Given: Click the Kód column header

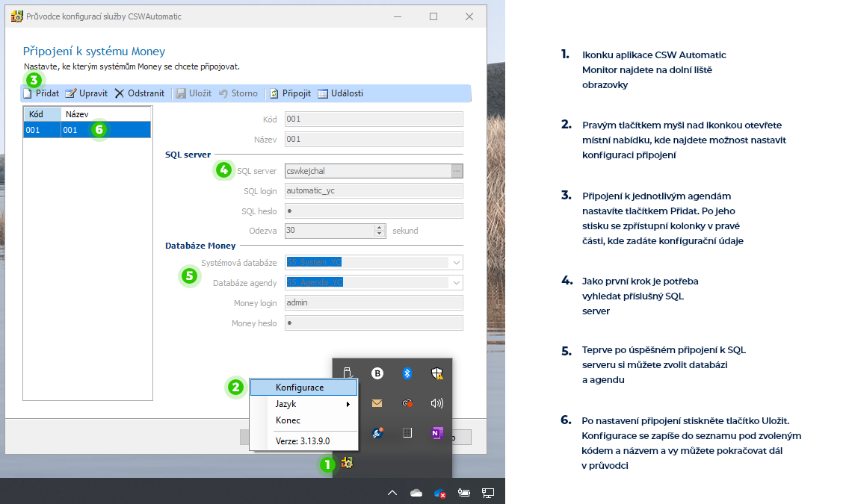Looking at the screenshot, I should tap(43, 114).
